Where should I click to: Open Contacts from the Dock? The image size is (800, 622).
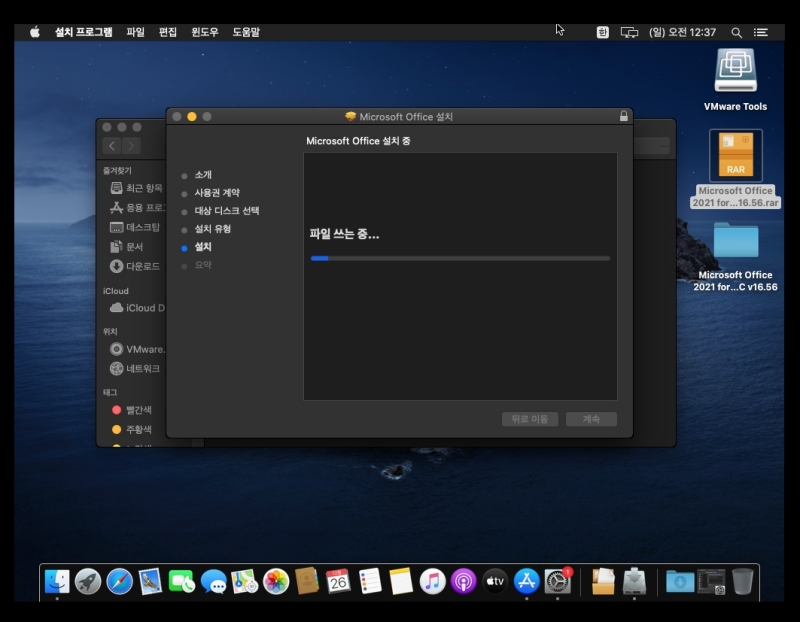pos(307,581)
